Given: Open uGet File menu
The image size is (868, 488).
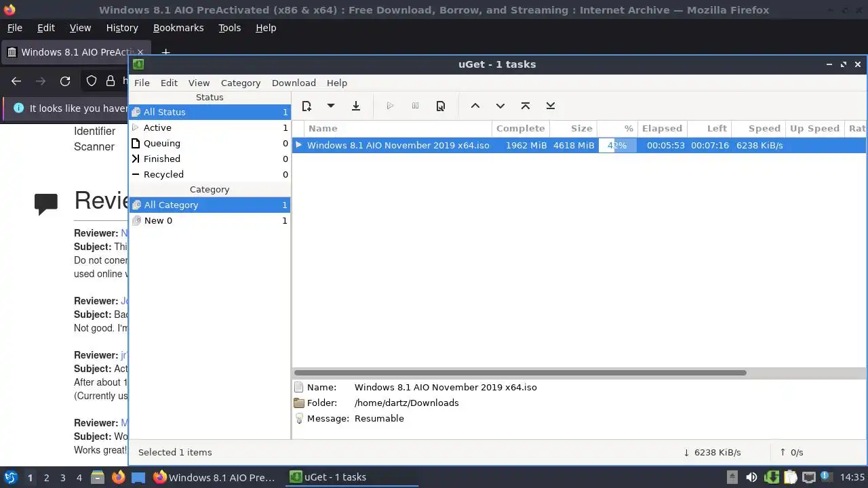Looking at the screenshot, I should (x=142, y=83).
